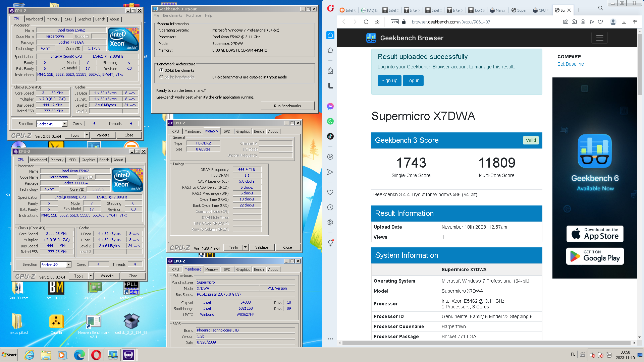Open the Socket #2 selection dropdown
The width and height of the screenshot is (644, 362).
coord(69,265)
